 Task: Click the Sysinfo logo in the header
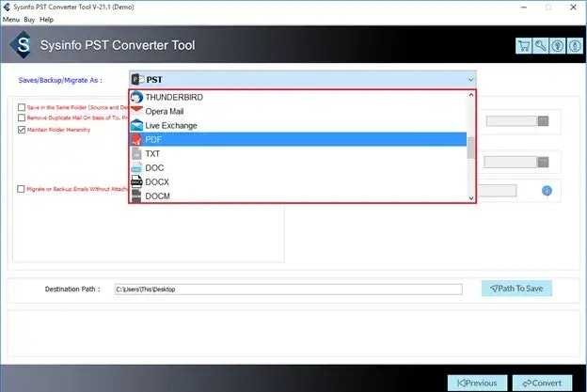click(x=23, y=45)
